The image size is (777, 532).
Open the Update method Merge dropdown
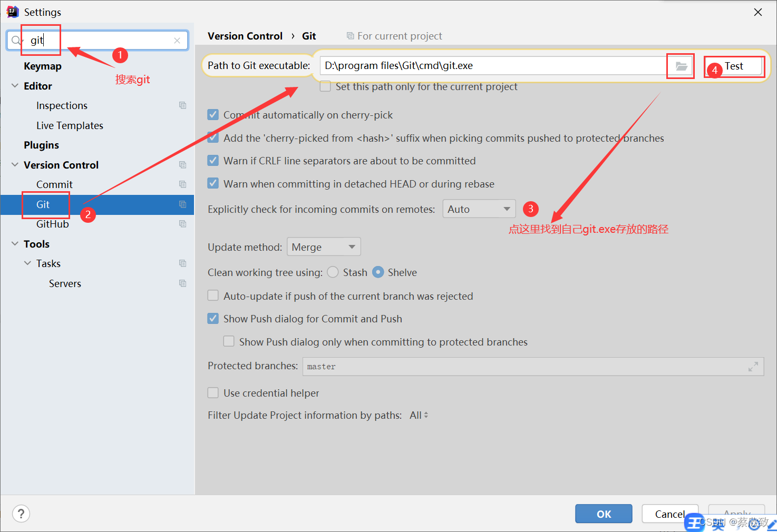[x=324, y=247]
